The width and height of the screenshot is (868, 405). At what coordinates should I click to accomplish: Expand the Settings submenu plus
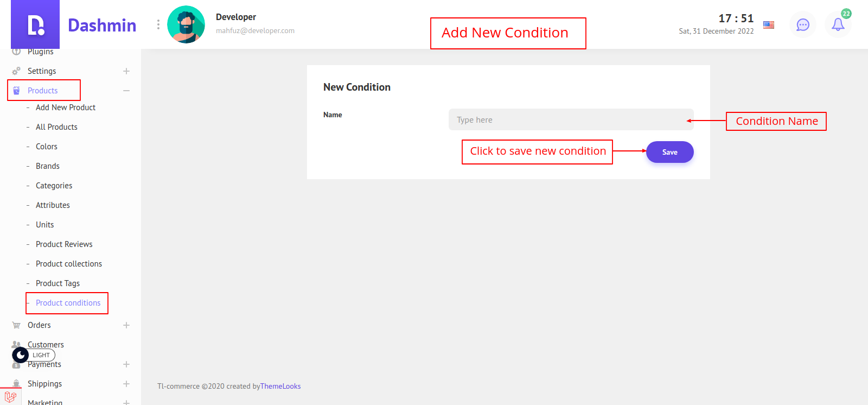pos(126,71)
